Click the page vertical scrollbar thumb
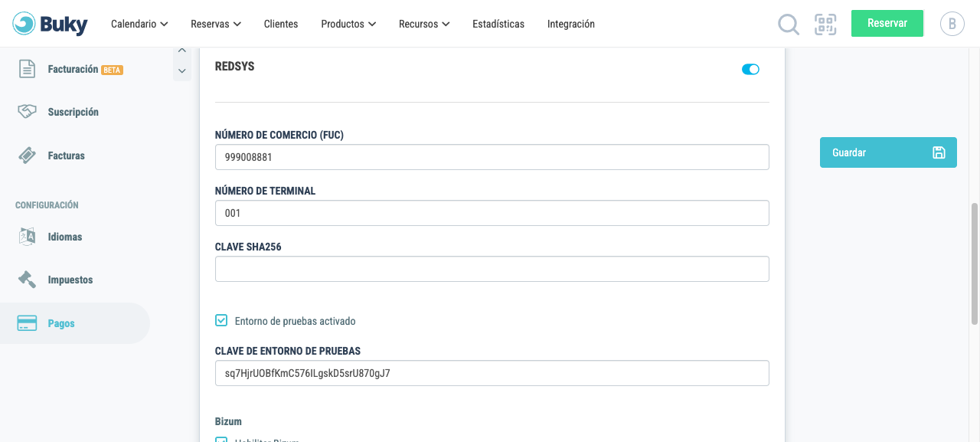 pyautogui.click(x=975, y=264)
